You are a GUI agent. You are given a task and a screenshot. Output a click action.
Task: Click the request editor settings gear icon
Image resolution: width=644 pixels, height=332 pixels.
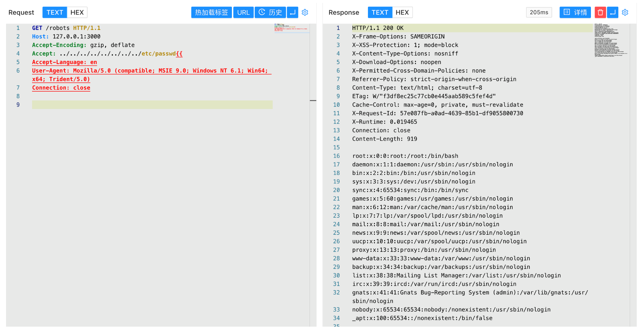tap(305, 12)
